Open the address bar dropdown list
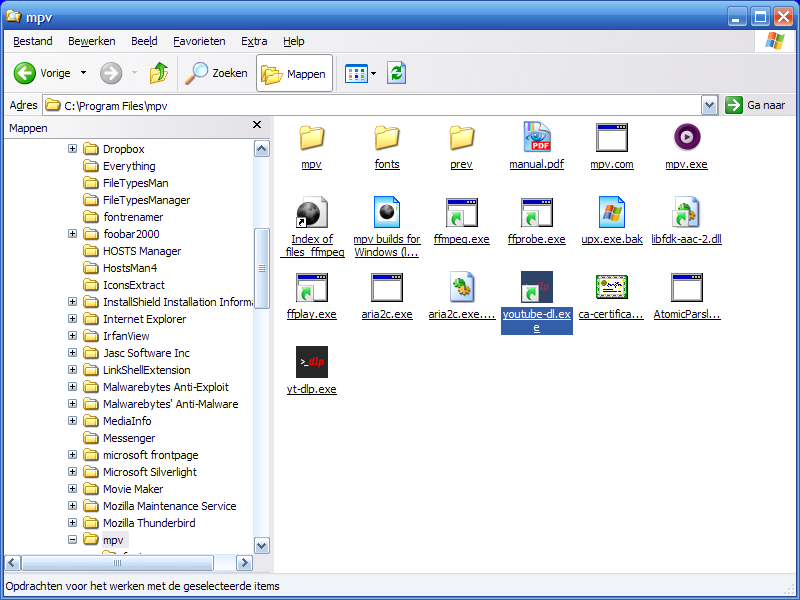Image resolution: width=800 pixels, height=600 pixels. 709,106
